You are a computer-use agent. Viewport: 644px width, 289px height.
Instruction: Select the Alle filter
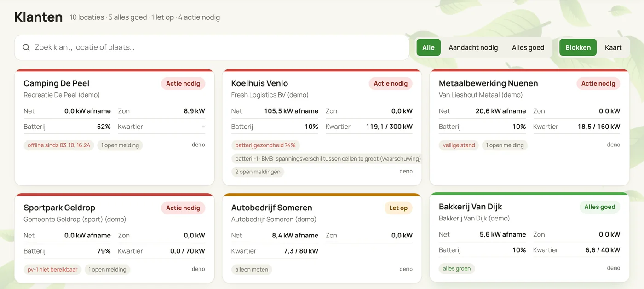click(x=428, y=47)
